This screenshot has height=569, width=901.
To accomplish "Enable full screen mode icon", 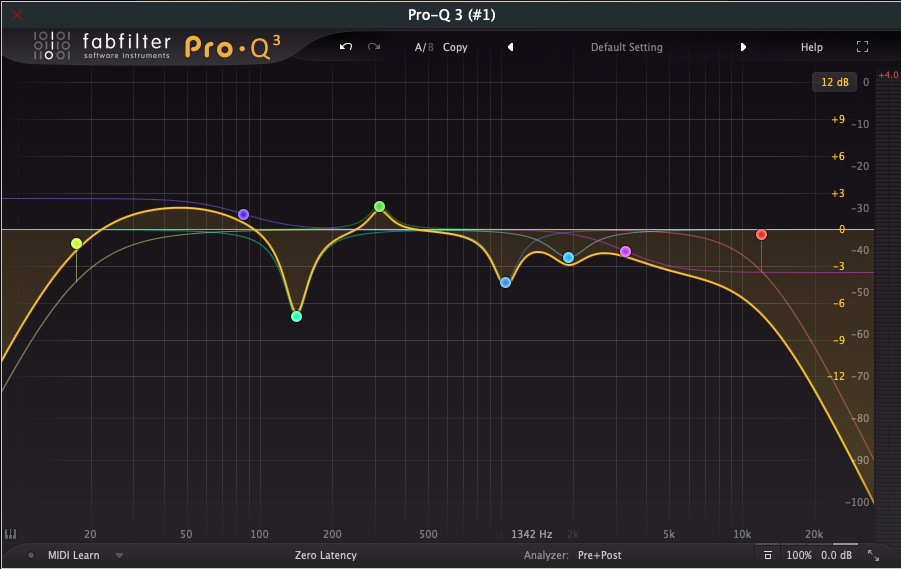I will coord(862,47).
